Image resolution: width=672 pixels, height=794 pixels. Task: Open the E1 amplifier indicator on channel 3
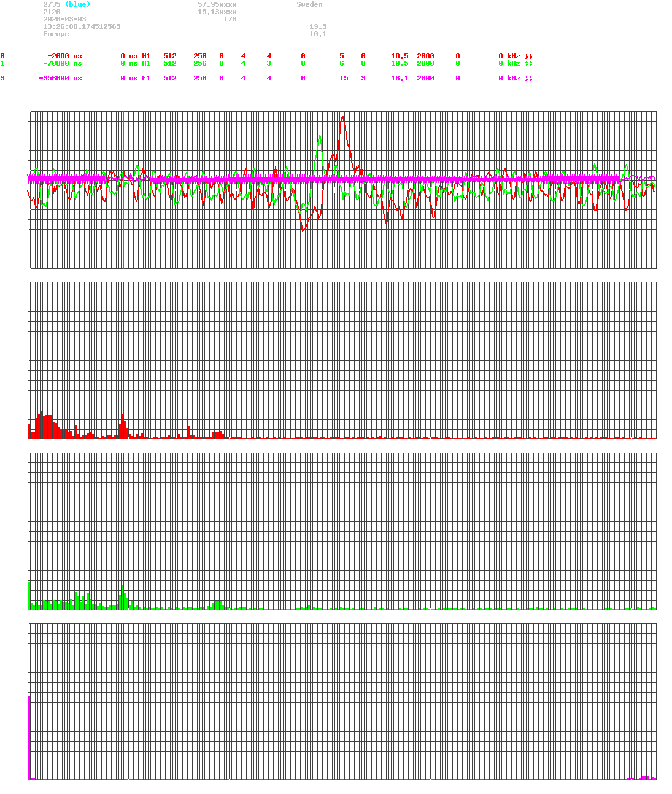[145, 78]
